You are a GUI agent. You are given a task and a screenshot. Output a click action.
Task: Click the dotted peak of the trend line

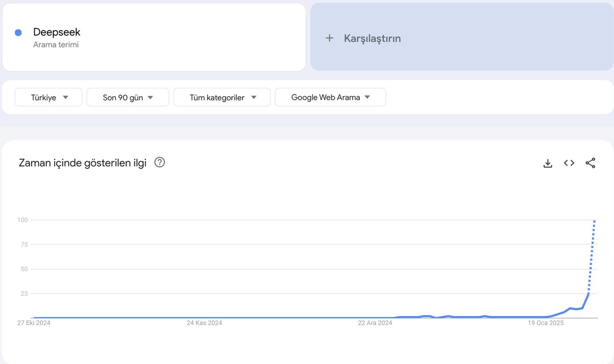[595, 221]
